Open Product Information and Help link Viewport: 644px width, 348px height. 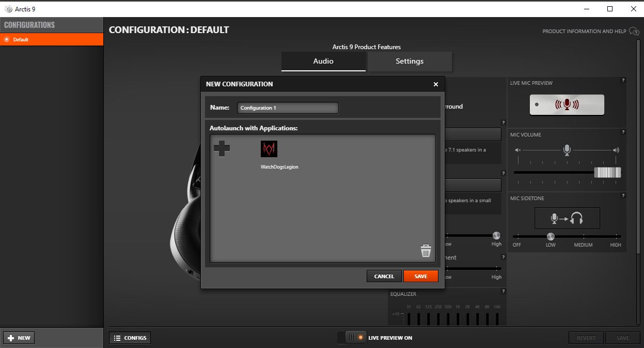tap(584, 32)
